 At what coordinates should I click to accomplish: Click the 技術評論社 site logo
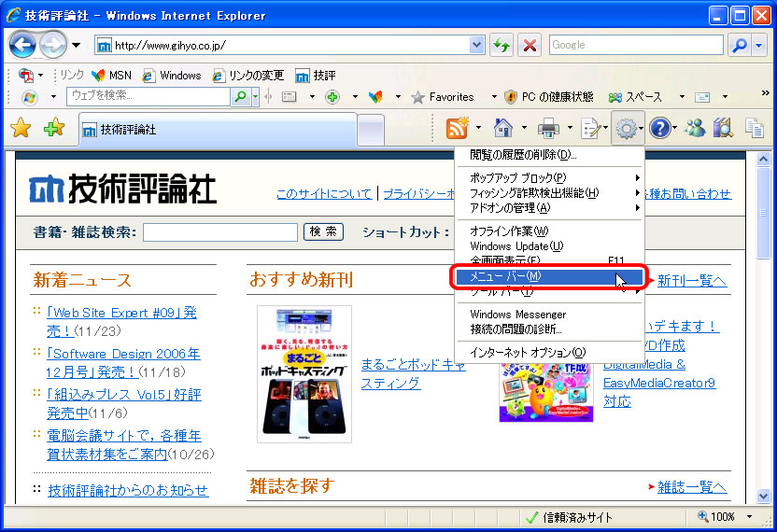point(123,189)
